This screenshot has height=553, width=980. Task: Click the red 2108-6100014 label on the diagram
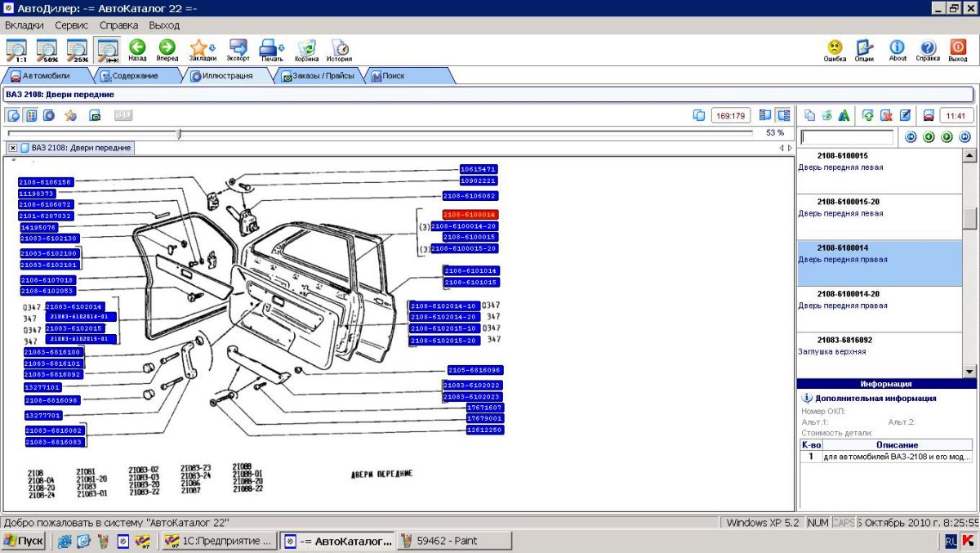coord(470,215)
